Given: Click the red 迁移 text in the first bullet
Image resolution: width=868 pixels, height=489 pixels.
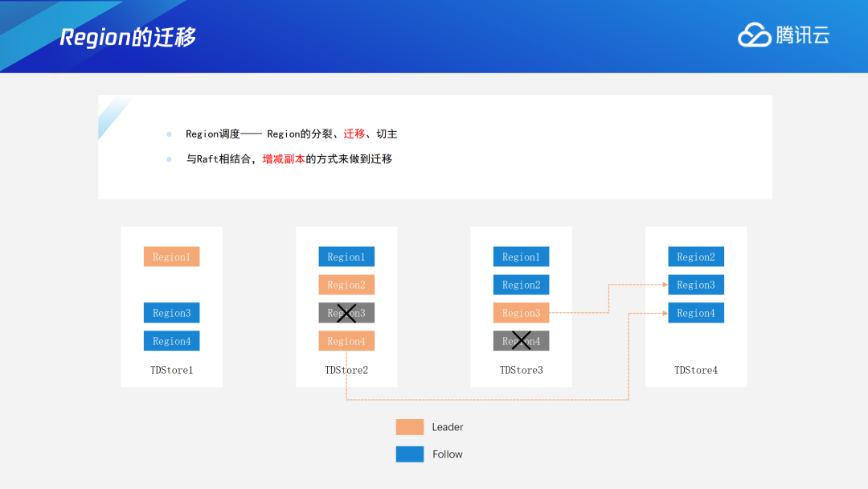Looking at the screenshot, I should [x=354, y=134].
